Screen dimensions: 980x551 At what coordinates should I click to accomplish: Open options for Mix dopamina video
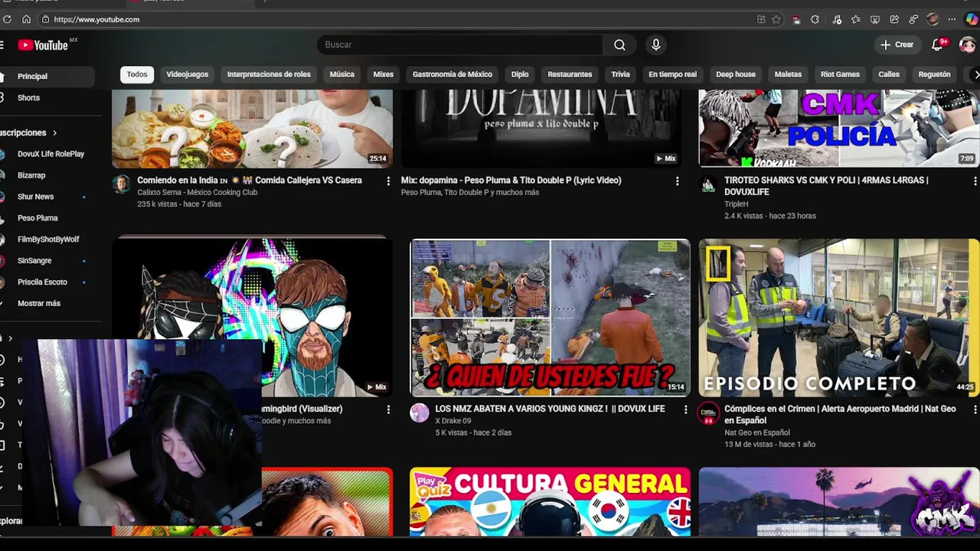pyautogui.click(x=677, y=181)
